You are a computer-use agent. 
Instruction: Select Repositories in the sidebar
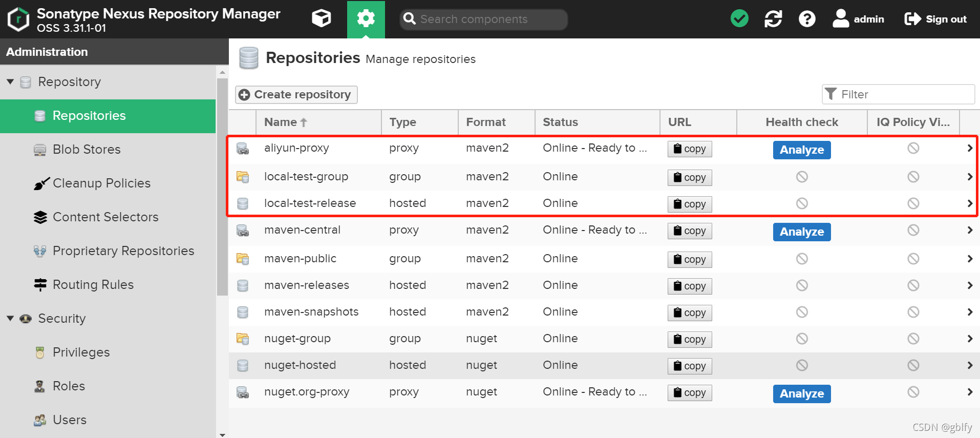tap(108, 116)
